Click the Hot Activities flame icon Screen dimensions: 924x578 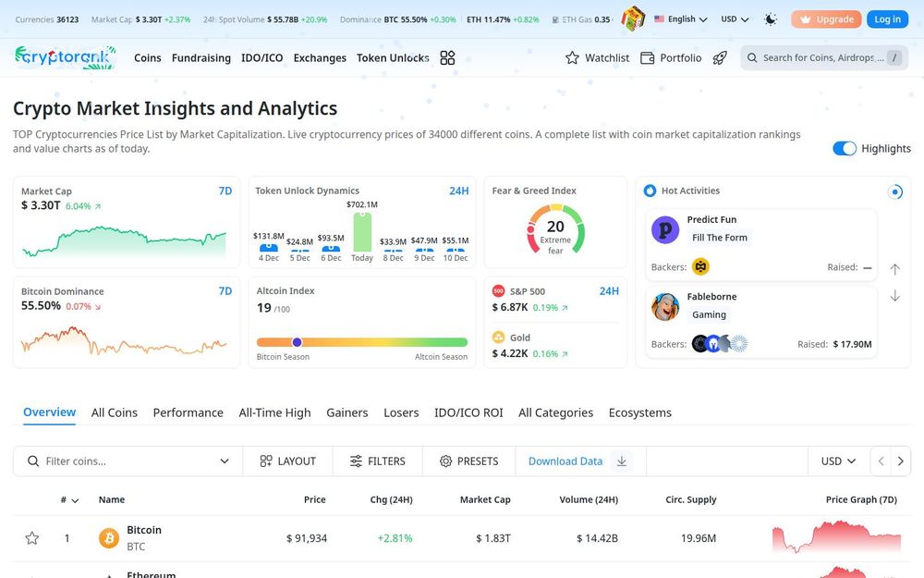tap(650, 191)
